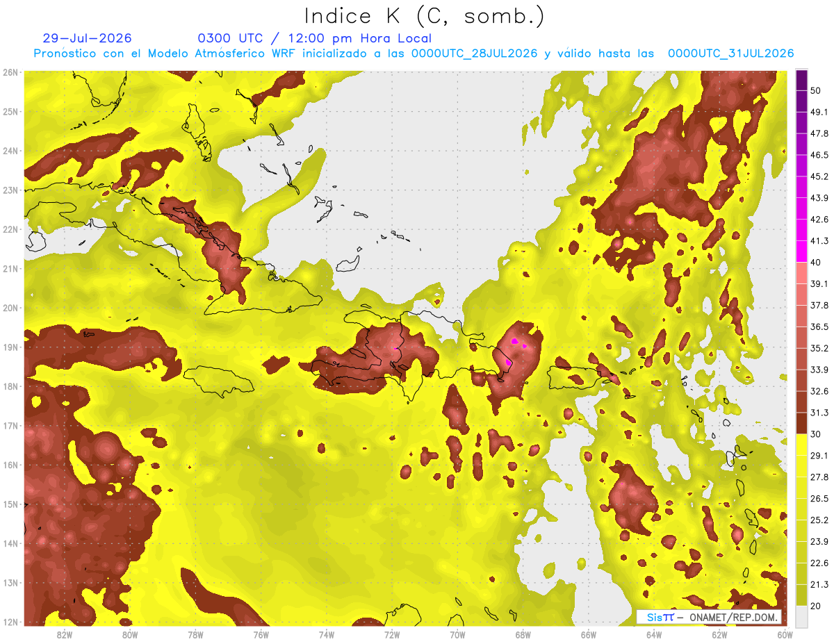Click the colorbar value 21.3
The height and width of the screenshot is (644, 834).
click(819, 584)
